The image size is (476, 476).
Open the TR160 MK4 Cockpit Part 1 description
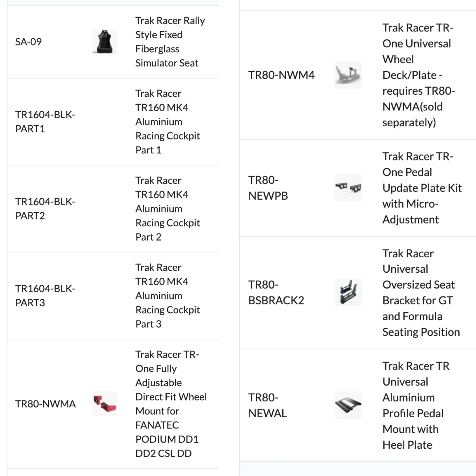[168, 122]
